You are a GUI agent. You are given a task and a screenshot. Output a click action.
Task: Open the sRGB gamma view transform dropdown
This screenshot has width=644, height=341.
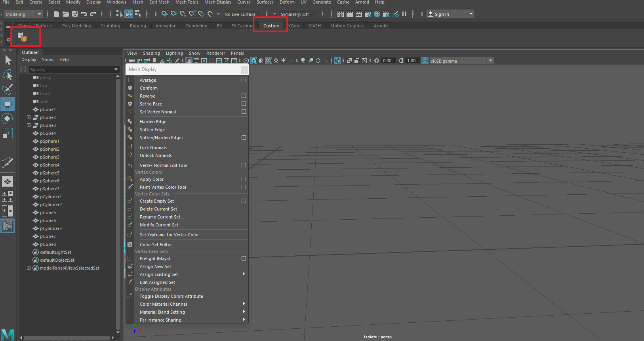(x=462, y=61)
